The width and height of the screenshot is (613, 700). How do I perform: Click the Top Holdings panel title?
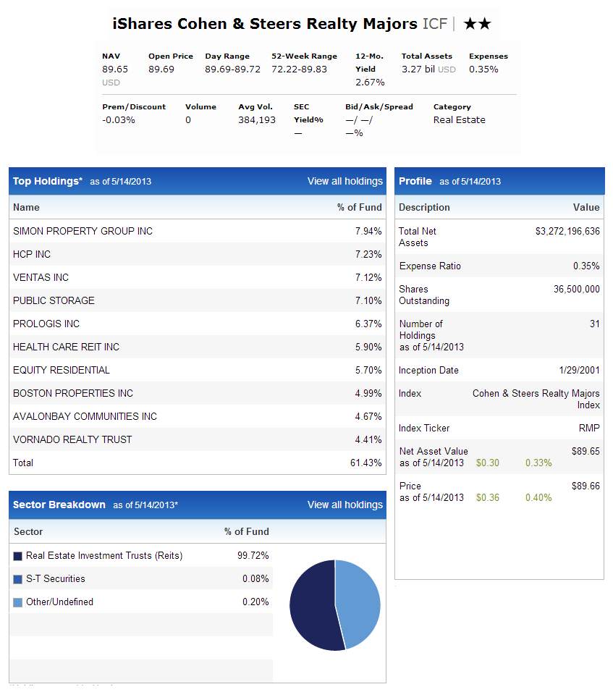pyautogui.click(x=48, y=181)
